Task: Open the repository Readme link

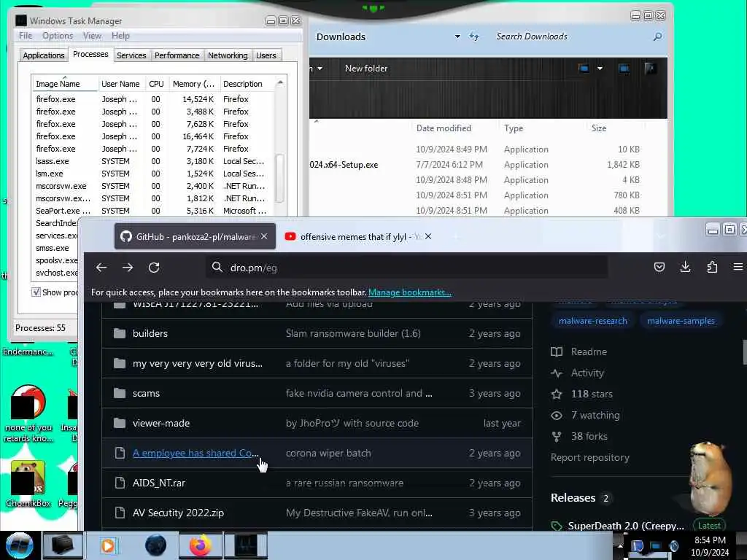Action: 589,352
